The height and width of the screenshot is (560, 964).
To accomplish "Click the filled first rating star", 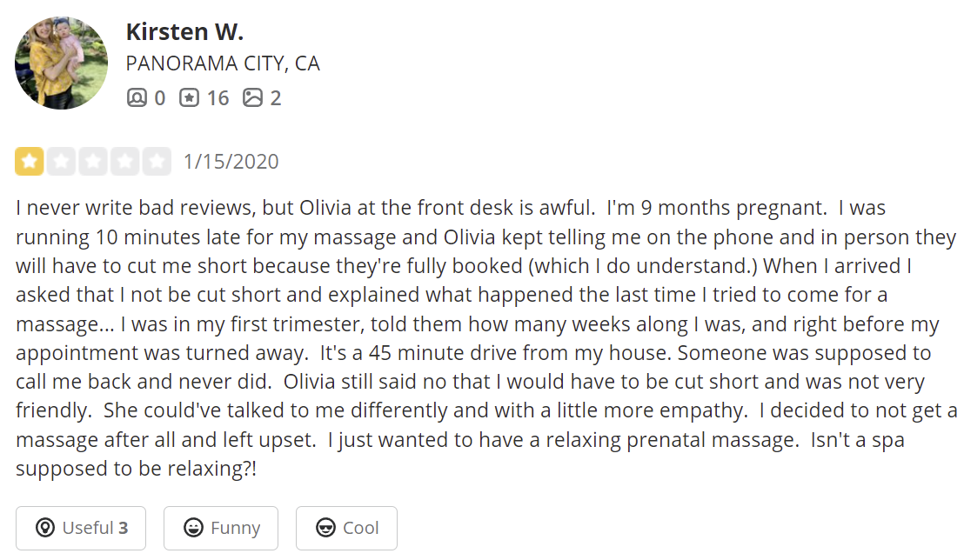I will click(x=30, y=162).
